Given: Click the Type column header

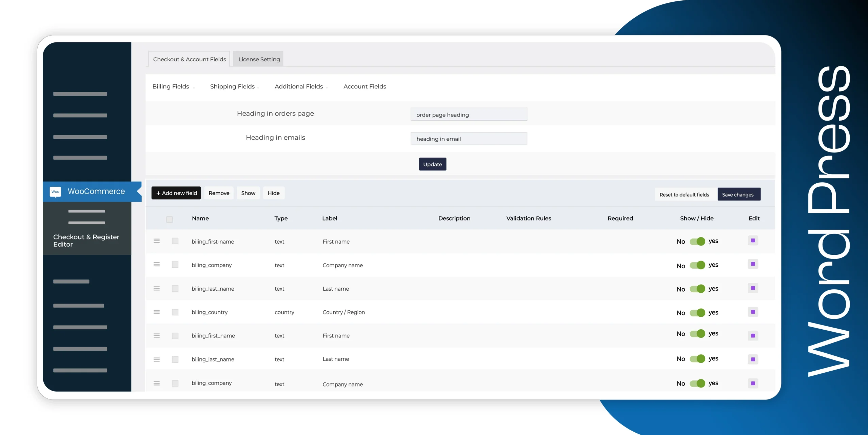Looking at the screenshot, I should click(x=281, y=218).
